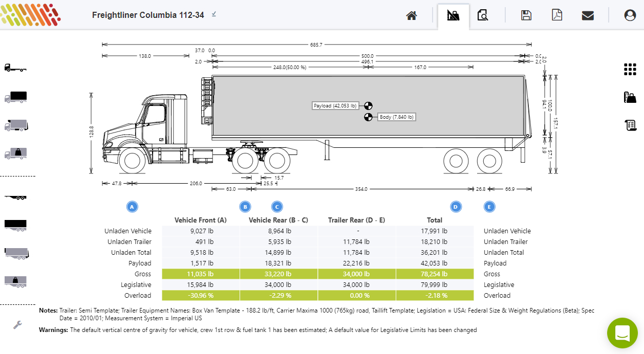Screen dimensions: 644x354
Task: Open the compliance checklist scroll icon
Action: click(630, 125)
